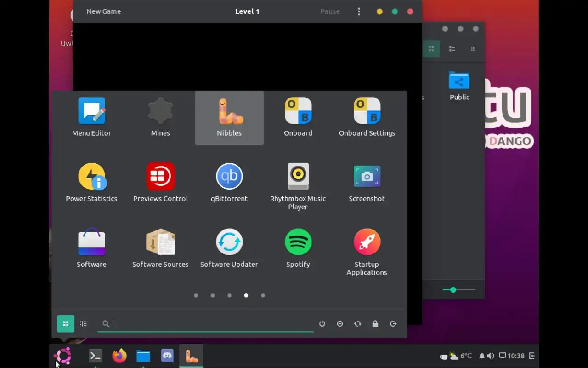Click the suspend icon in menu
This screenshot has height=368, width=588.
tap(340, 324)
